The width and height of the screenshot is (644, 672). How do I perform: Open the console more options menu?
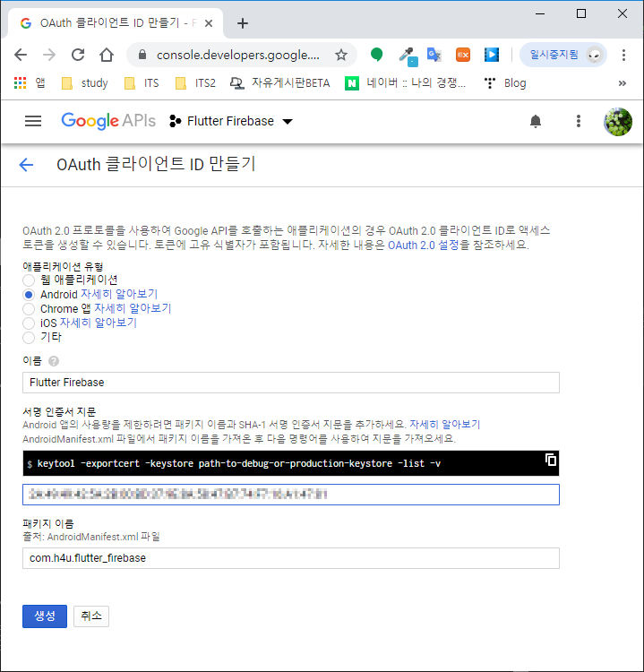[579, 121]
